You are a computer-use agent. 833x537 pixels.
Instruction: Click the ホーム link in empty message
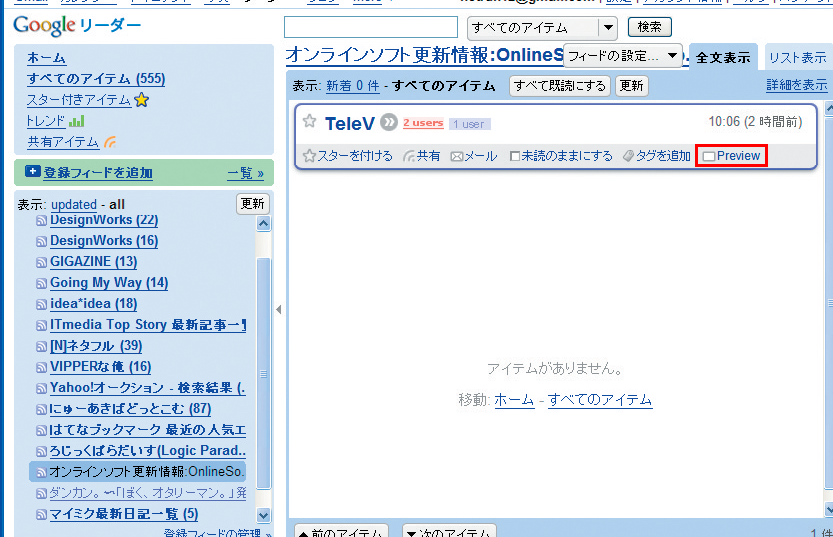click(x=514, y=400)
